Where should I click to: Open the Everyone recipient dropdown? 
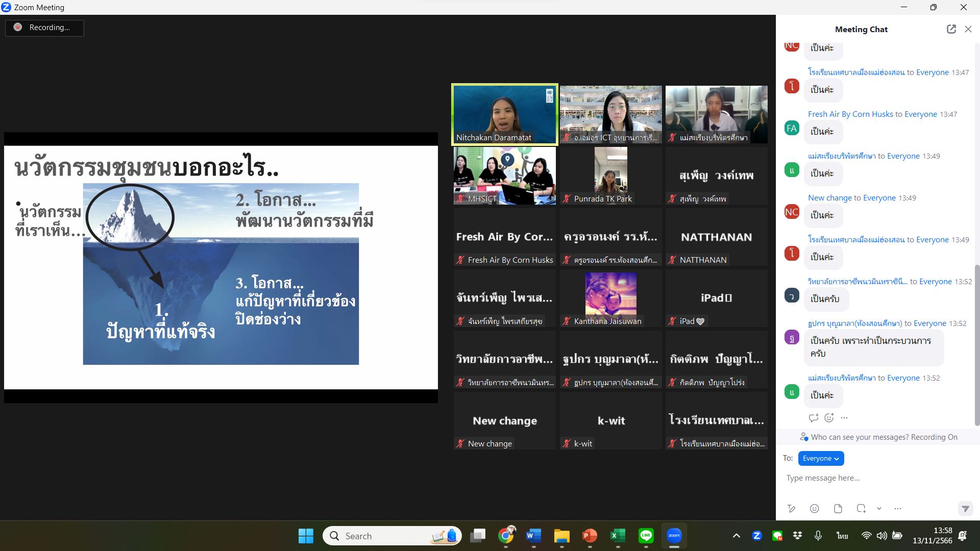821,458
